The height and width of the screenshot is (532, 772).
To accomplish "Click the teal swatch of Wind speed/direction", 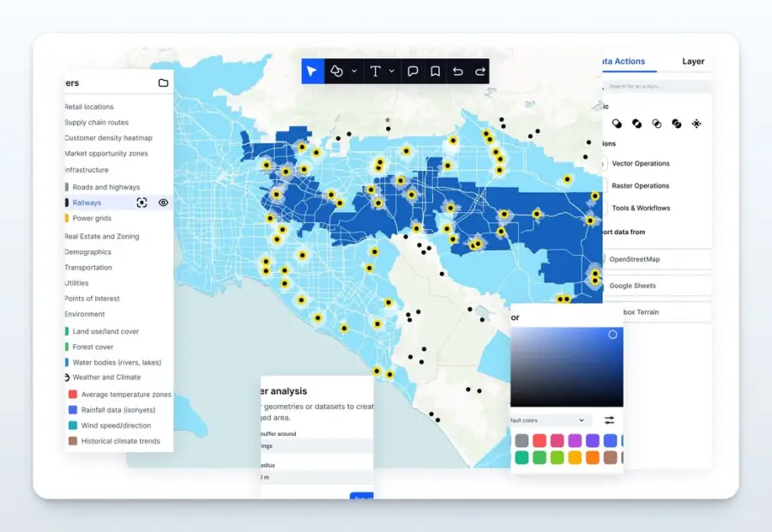I will (x=73, y=425).
